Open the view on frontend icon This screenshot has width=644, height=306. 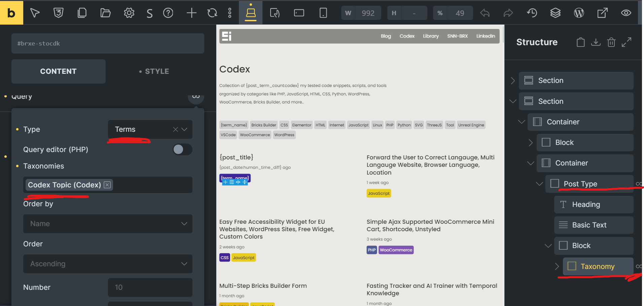(602, 13)
